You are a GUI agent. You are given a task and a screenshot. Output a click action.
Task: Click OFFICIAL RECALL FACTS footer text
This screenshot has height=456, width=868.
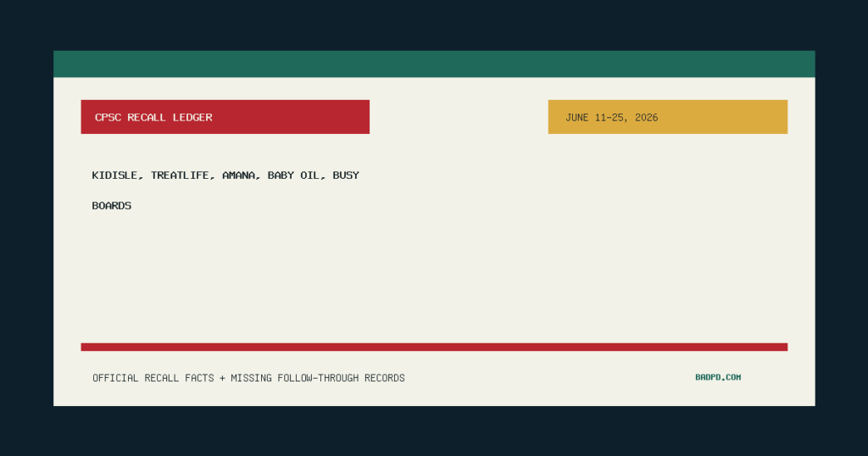coord(153,378)
